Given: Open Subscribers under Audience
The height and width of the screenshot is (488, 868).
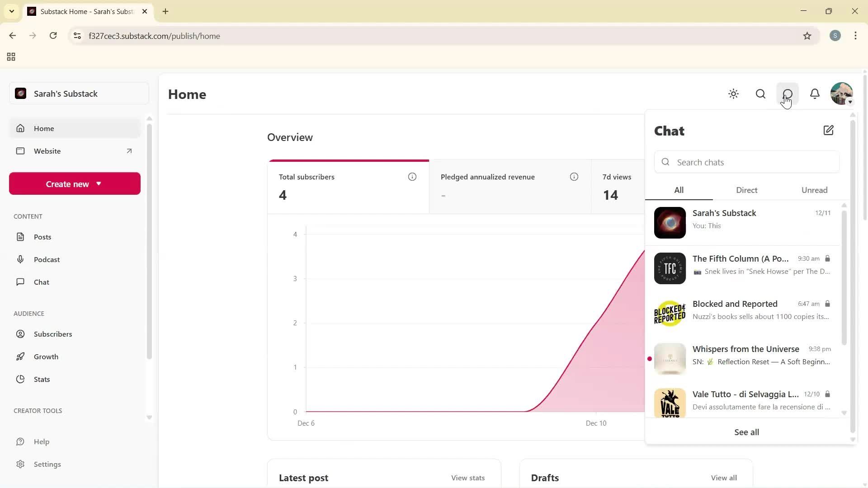Looking at the screenshot, I should pos(52,333).
